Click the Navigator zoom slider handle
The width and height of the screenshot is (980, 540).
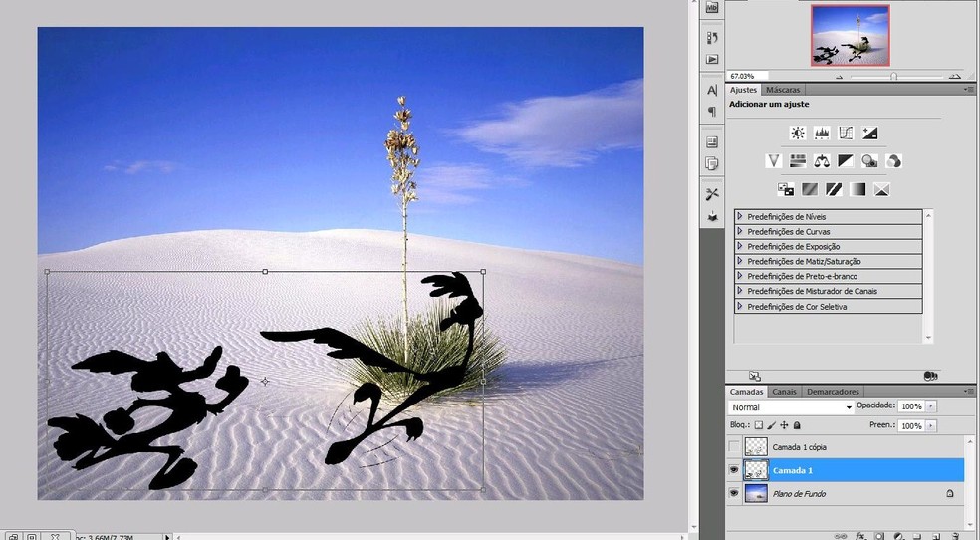[893, 77]
